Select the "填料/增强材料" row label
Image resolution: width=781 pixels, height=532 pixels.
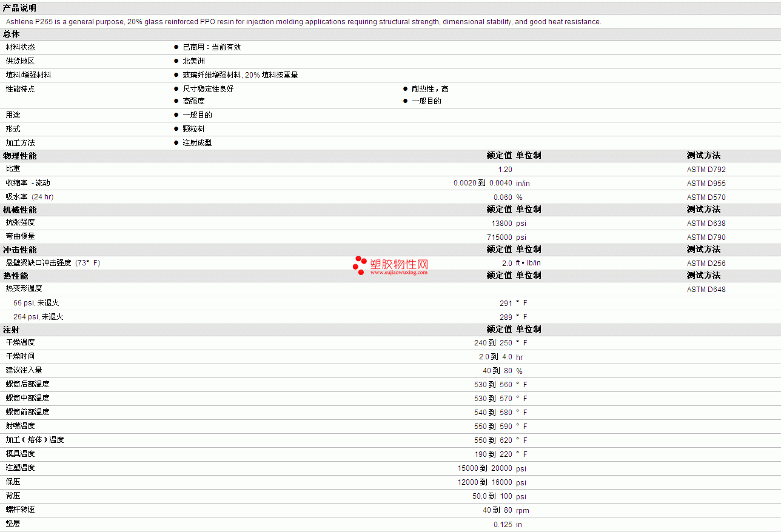[28, 75]
